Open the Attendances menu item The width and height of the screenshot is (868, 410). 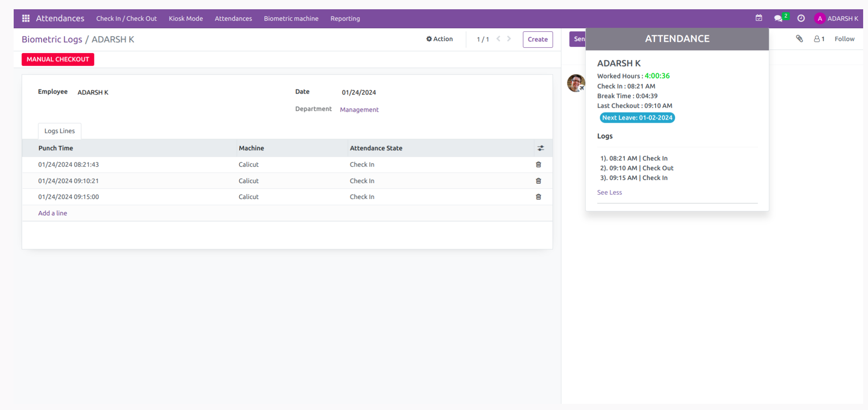[x=233, y=19]
